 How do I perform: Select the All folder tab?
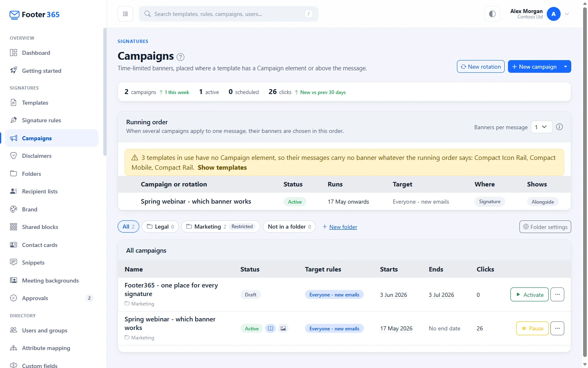coord(129,227)
